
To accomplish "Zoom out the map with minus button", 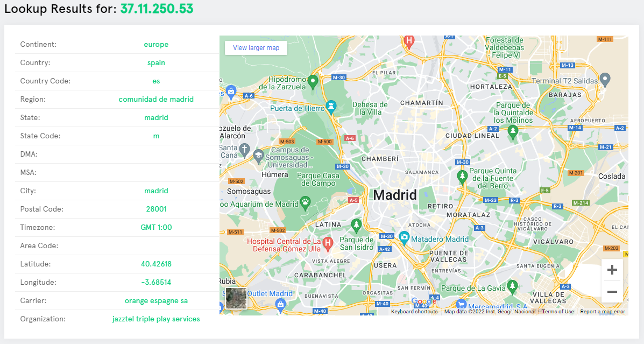I will point(612,291).
